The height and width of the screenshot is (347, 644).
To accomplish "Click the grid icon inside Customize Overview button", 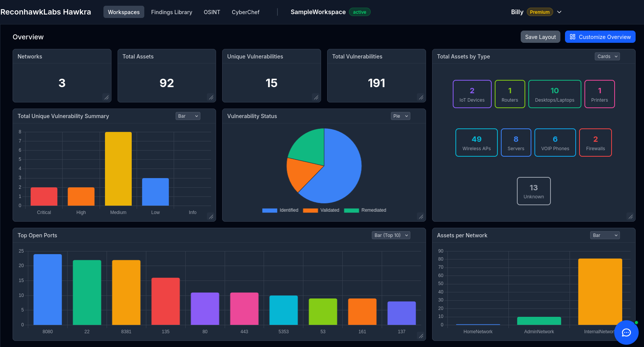I will (573, 37).
